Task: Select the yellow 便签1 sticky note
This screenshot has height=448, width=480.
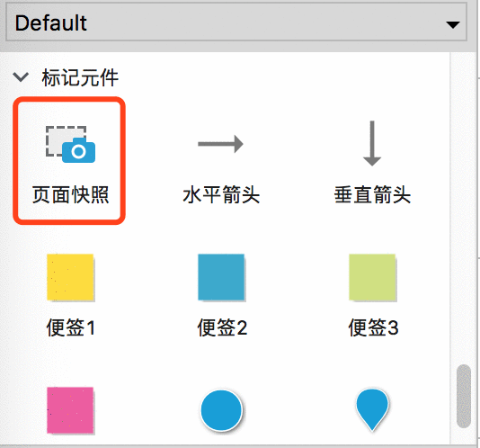Action: [70, 277]
